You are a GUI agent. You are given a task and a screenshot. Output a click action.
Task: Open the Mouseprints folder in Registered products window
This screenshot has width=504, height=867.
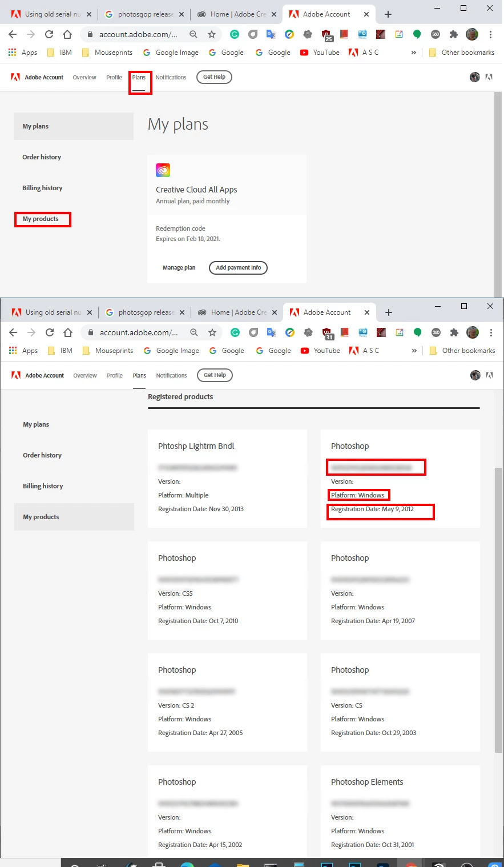tap(107, 351)
